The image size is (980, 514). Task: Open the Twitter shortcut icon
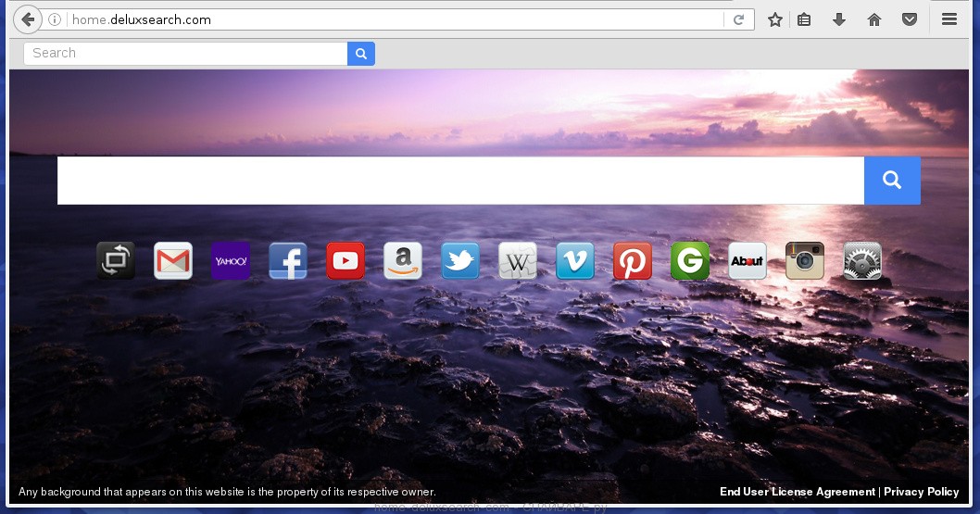460,260
